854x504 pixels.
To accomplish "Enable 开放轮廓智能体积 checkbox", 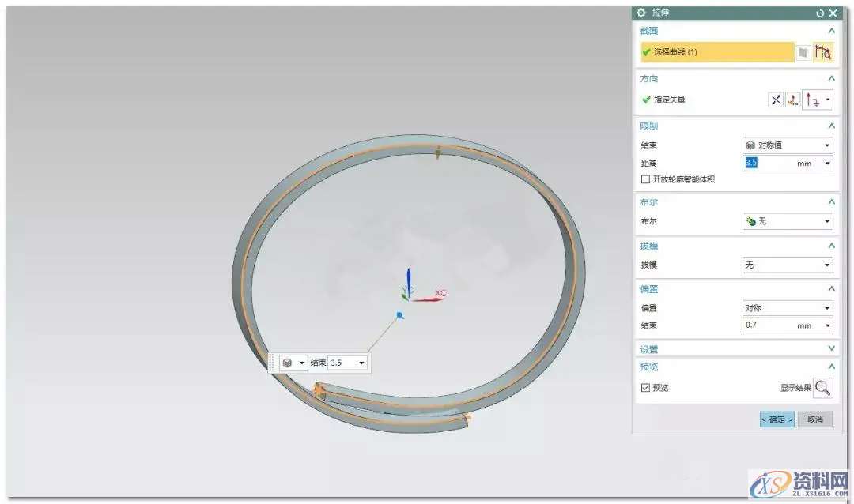I will click(x=645, y=179).
